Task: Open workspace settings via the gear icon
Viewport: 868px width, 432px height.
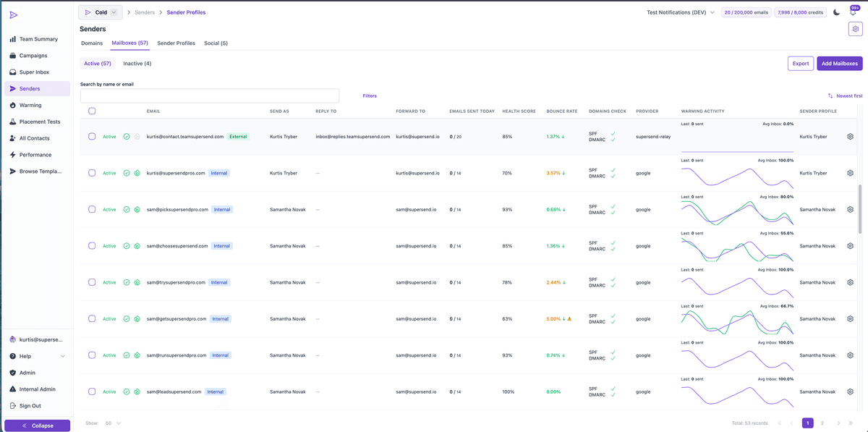Action: click(x=856, y=28)
